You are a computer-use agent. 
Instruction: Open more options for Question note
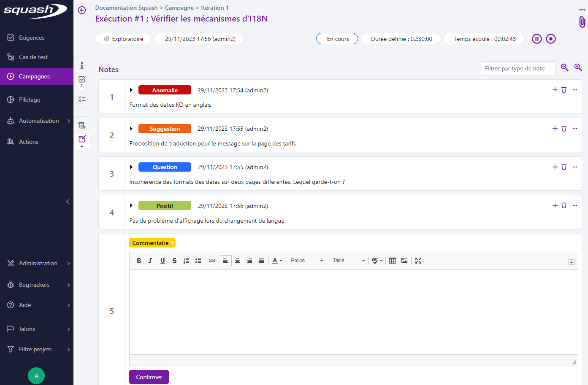574,167
